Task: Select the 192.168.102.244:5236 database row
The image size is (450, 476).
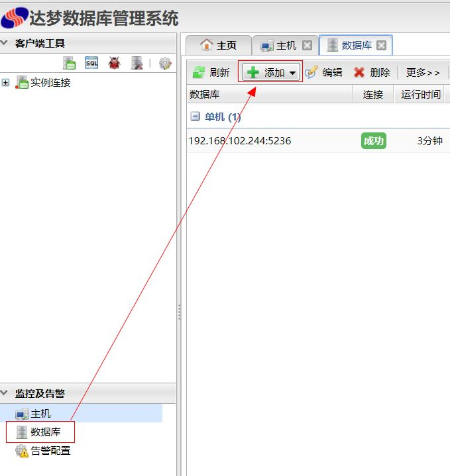Action: pyautogui.click(x=318, y=140)
